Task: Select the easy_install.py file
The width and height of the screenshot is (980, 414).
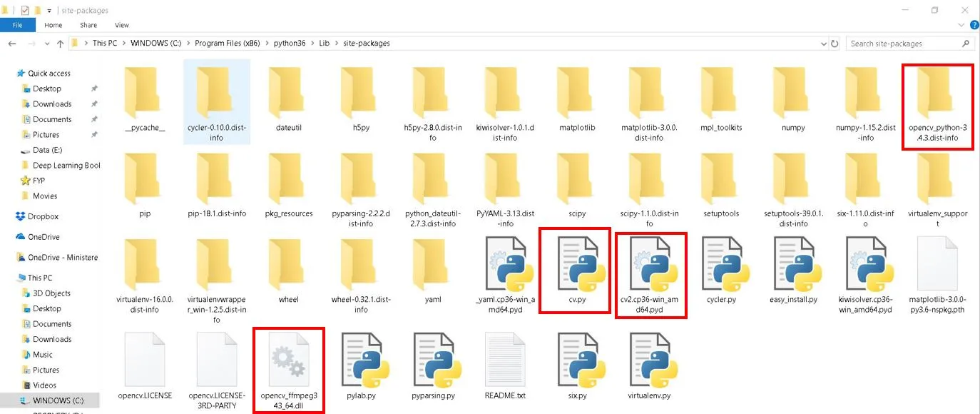Action: [793, 271]
